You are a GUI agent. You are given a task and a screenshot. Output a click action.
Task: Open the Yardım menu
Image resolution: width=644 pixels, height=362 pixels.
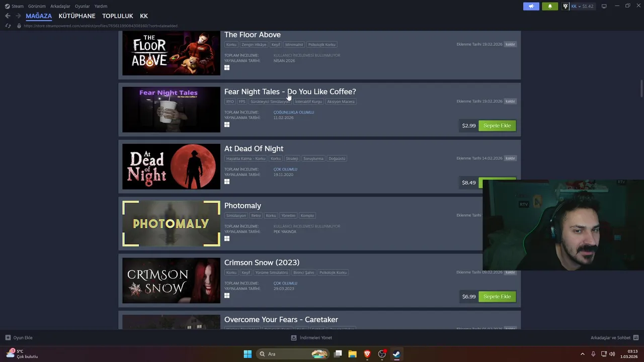pyautogui.click(x=101, y=6)
